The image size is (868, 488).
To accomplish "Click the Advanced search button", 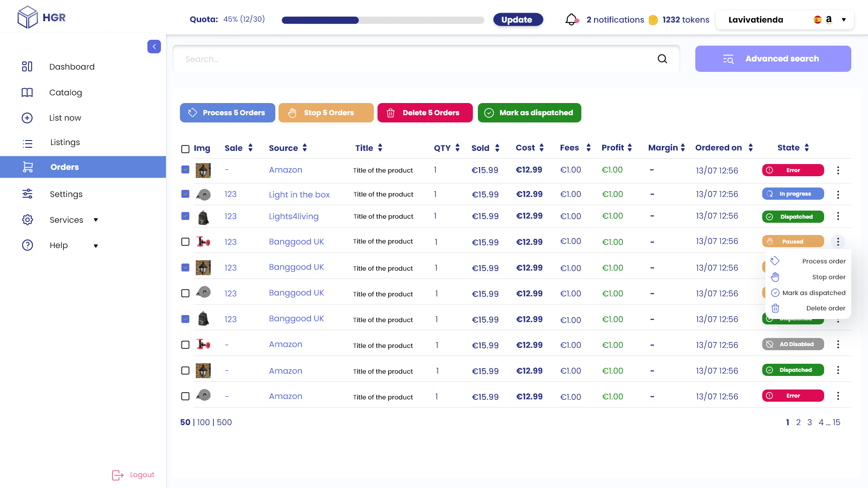I will click(x=773, y=59).
